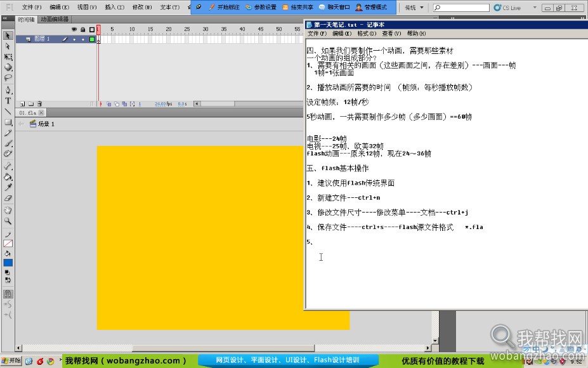Click the new layer icon in timeline

coord(22,104)
